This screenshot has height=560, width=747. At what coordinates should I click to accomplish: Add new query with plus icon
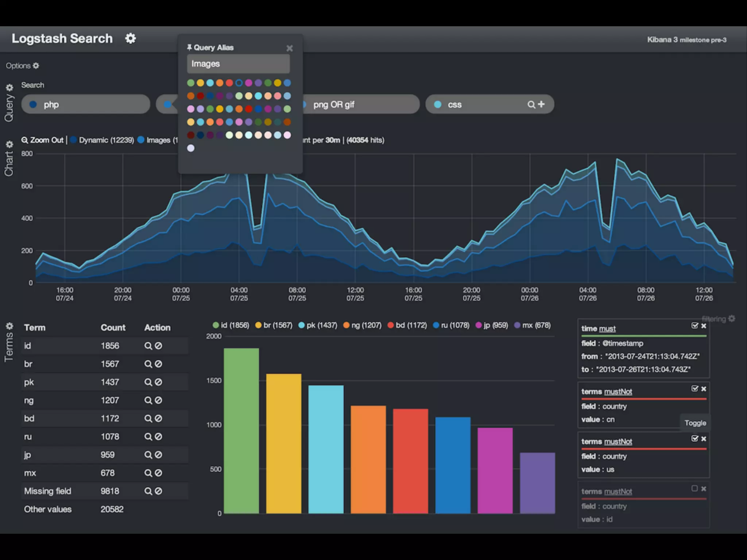541,104
